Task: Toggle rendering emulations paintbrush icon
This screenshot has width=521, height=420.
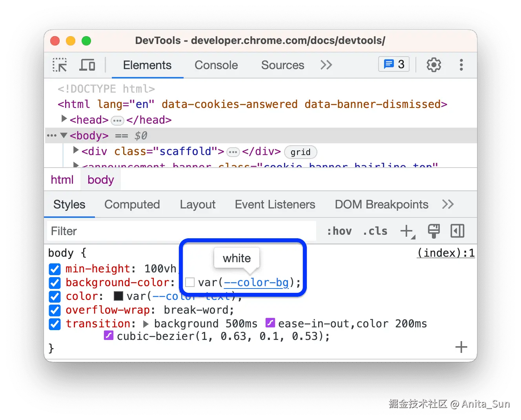Action: [x=434, y=231]
